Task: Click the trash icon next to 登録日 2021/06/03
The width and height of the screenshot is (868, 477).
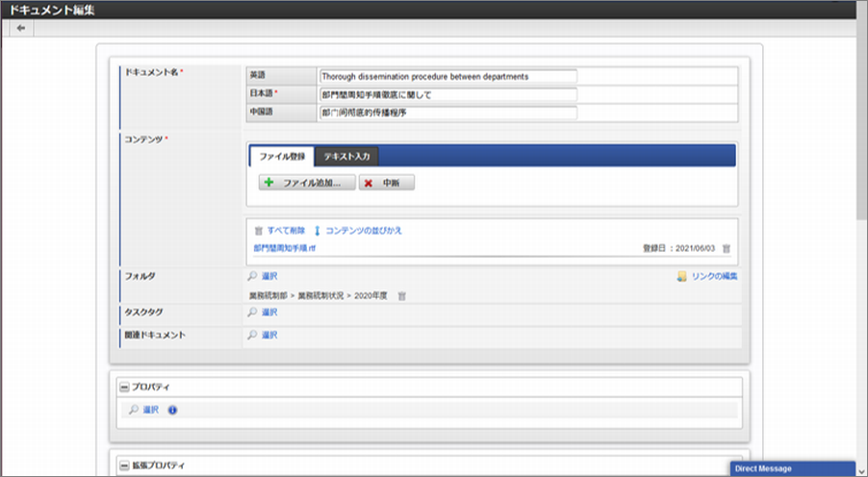Action: [727, 248]
